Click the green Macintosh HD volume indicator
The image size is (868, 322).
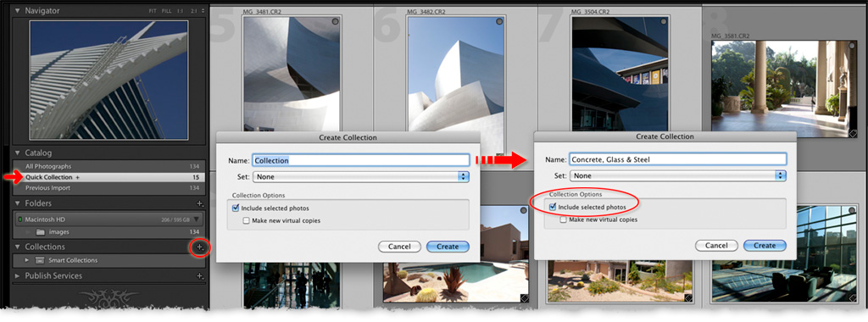coord(19,219)
